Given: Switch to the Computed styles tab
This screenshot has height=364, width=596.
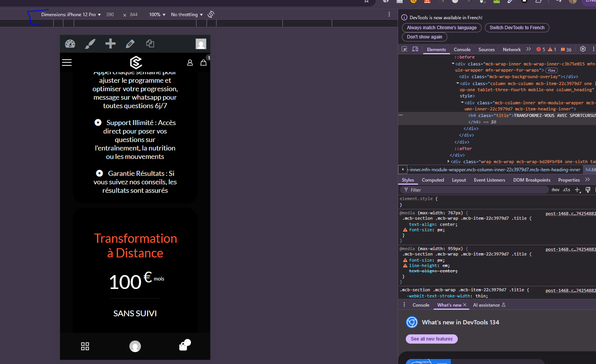Looking at the screenshot, I should point(433,180).
